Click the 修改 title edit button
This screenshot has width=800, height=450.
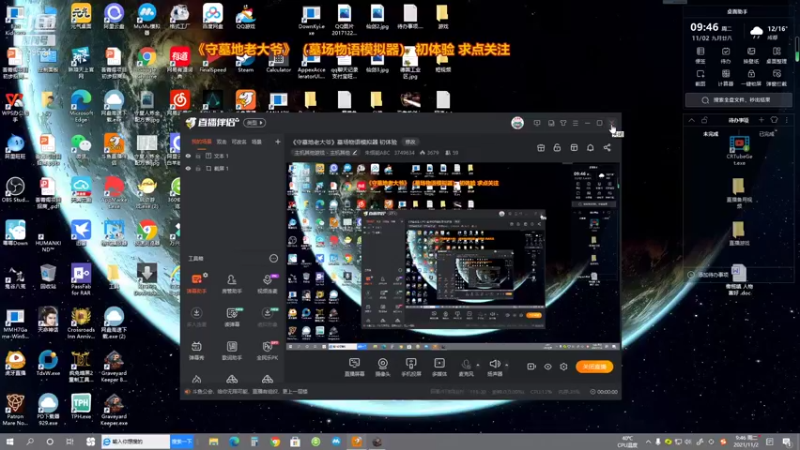(x=410, y=142)
